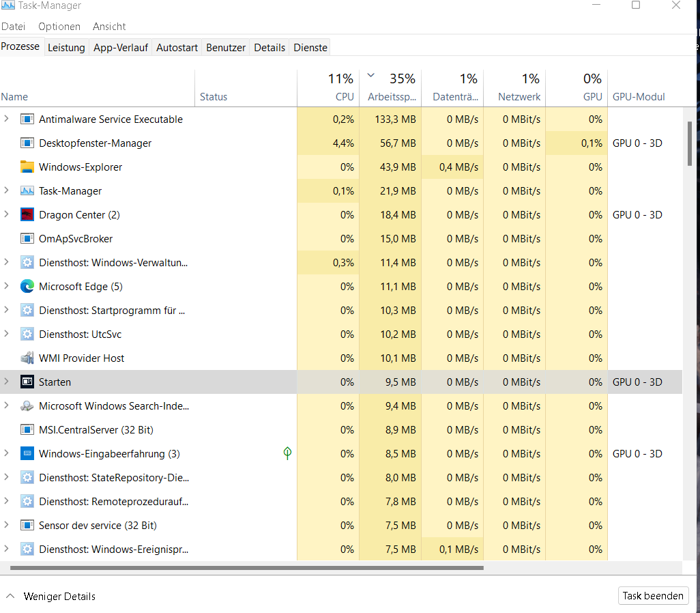Click the Antimalware Service Executable icon

click(x=27, y=119)
